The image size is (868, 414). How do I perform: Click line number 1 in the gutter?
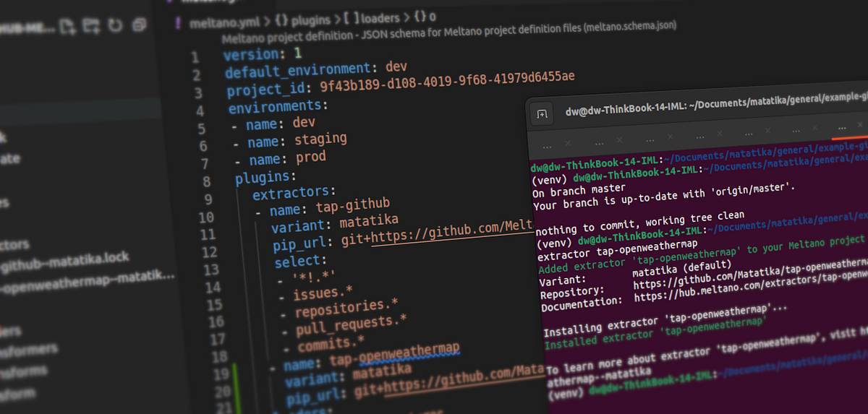click(195, 57)
